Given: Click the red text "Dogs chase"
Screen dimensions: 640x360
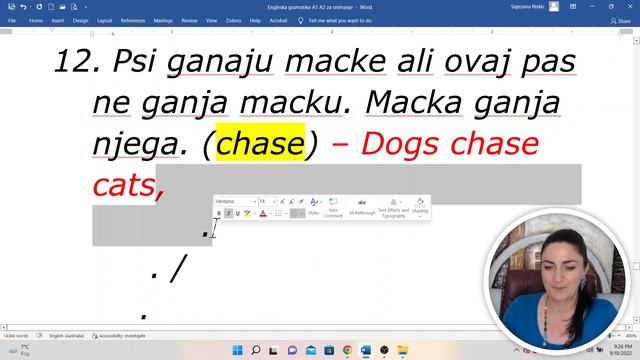Looking at the screenshot, I should tap(450, 143).
